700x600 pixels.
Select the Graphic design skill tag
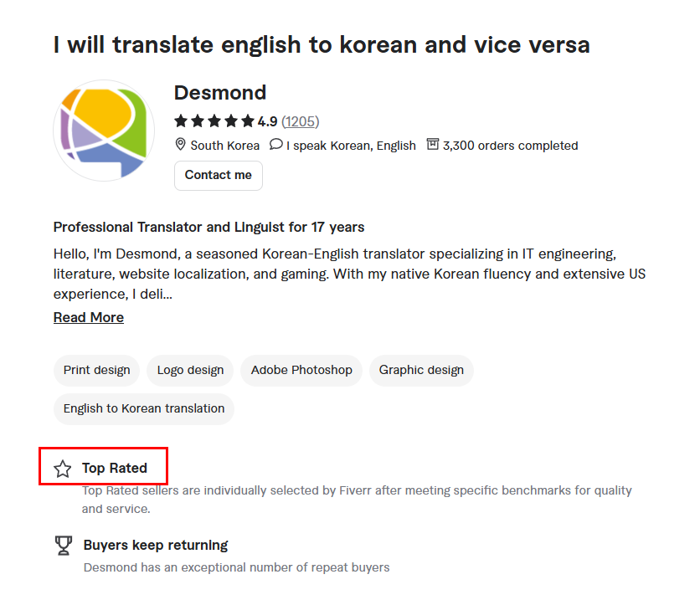(421, 370)
